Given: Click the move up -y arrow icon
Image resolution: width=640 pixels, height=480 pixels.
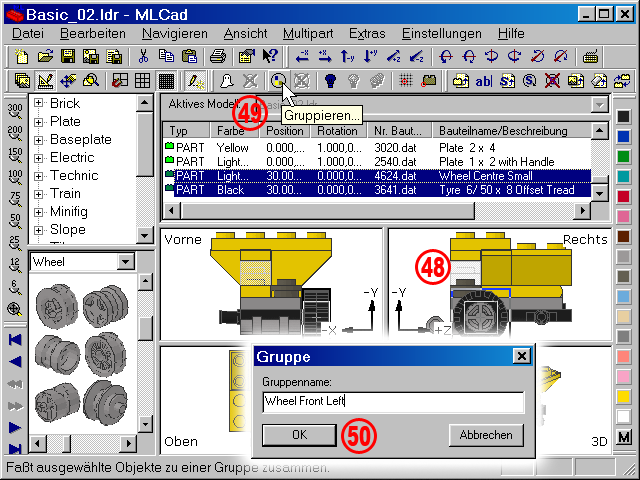Looking at the screenshot, I should click(x=348, y=56).
